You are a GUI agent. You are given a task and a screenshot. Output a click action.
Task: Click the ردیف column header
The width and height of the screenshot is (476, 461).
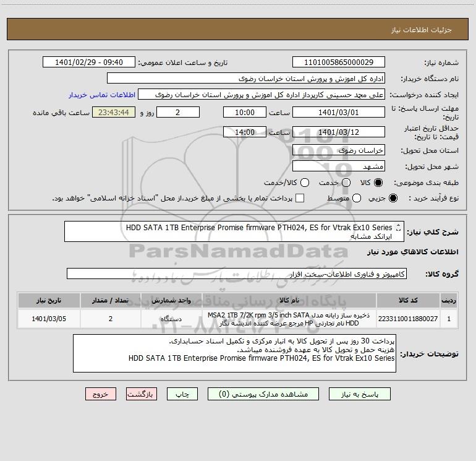pyautogui.click(x=449, y=300)
